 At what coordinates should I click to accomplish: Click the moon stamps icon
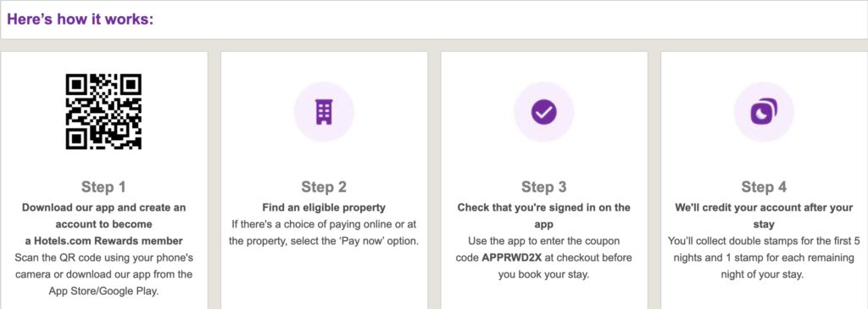click(x=764, y=112)
